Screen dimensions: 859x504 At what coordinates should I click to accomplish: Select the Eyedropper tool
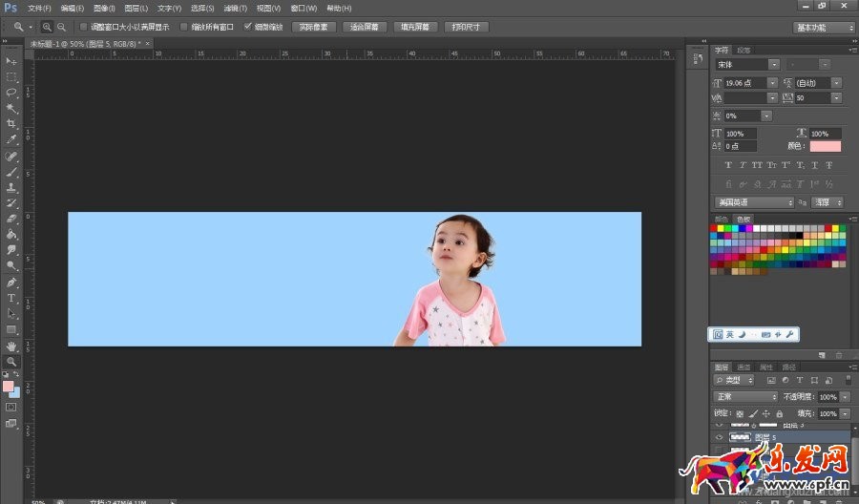(x=11, y=140)
